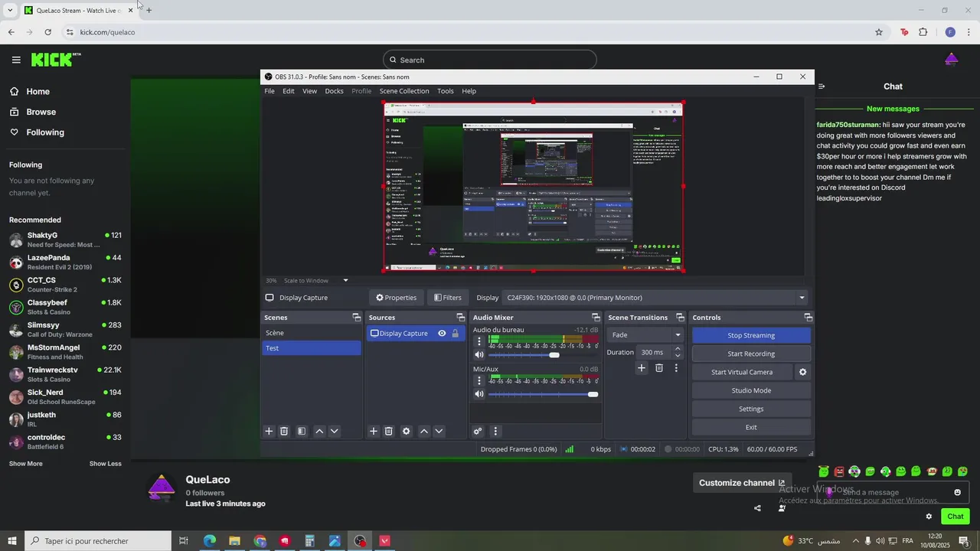Move scene down in Scenes panel

pyautogui.click(x=334, y=431)
